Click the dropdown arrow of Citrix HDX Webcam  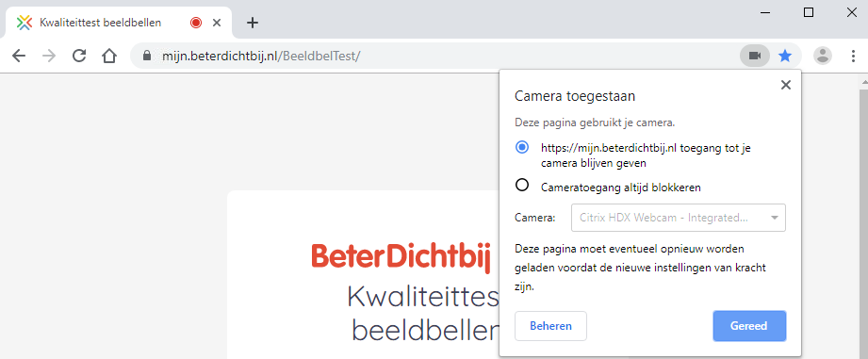click(775, 218)
